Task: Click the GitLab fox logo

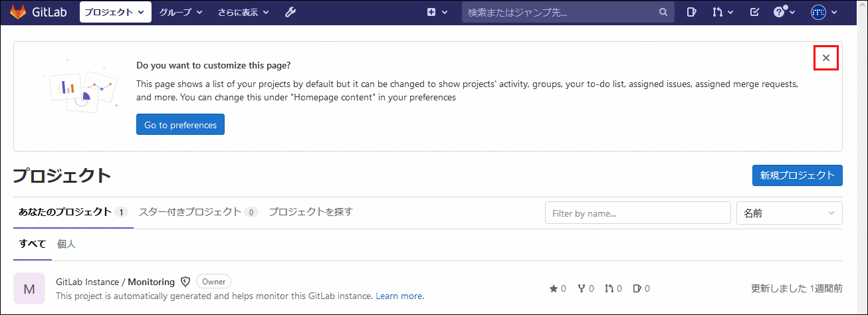Action: pyautogui.click(x=18, y=12)
